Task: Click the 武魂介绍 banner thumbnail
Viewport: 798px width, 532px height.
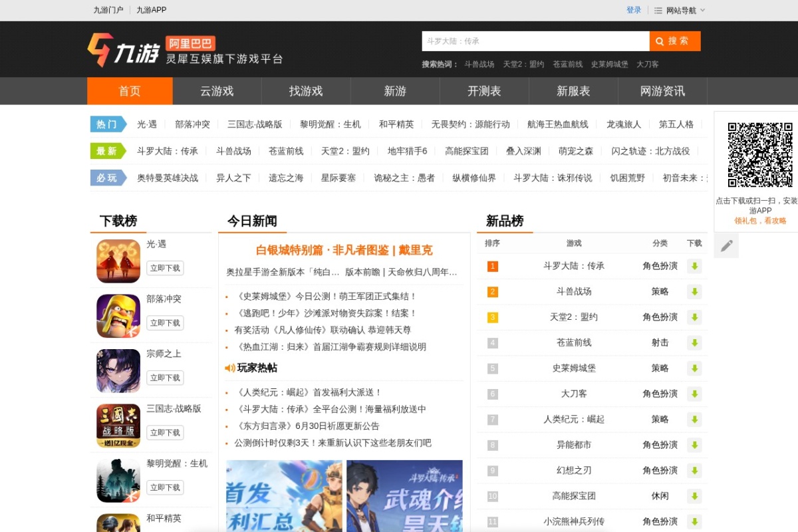Action: point(404,496)
